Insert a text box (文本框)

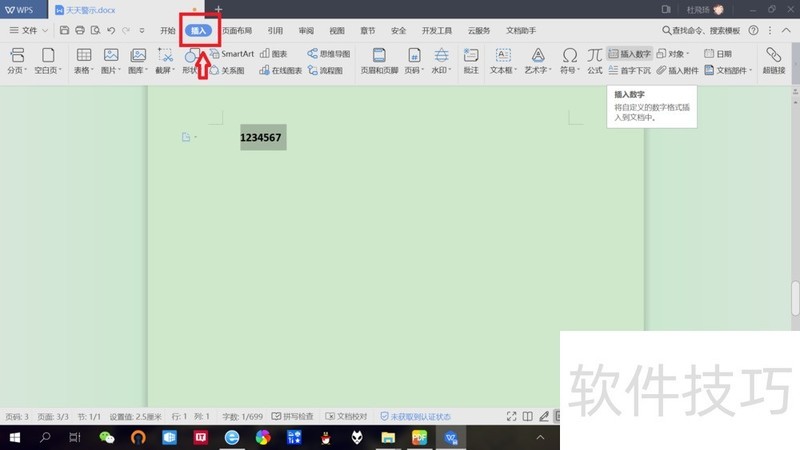[503, 61]
